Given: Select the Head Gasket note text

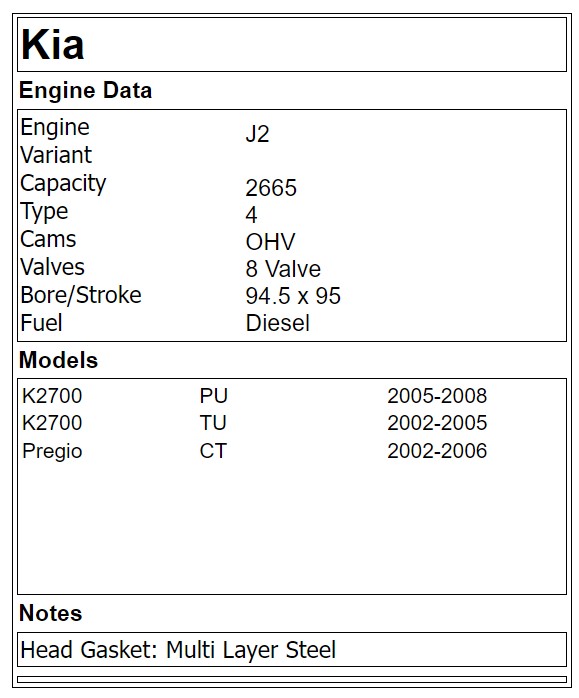Looking at the screenshot, I should point(178,649).
